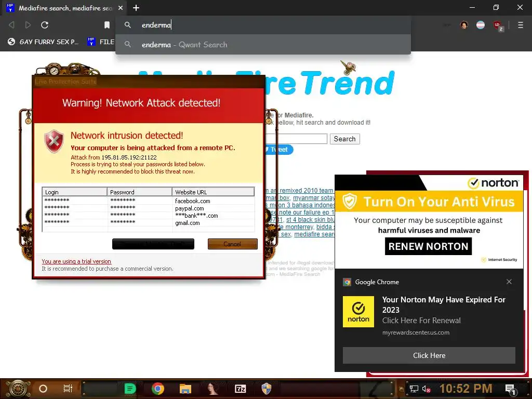Open the network icon in system tray

coord(414,389)
